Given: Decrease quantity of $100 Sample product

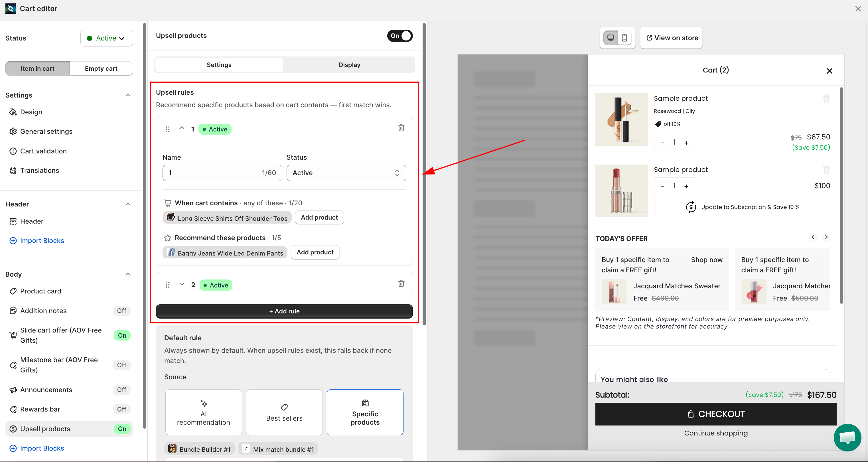Looking at the screenshot, I should (662, 186).
